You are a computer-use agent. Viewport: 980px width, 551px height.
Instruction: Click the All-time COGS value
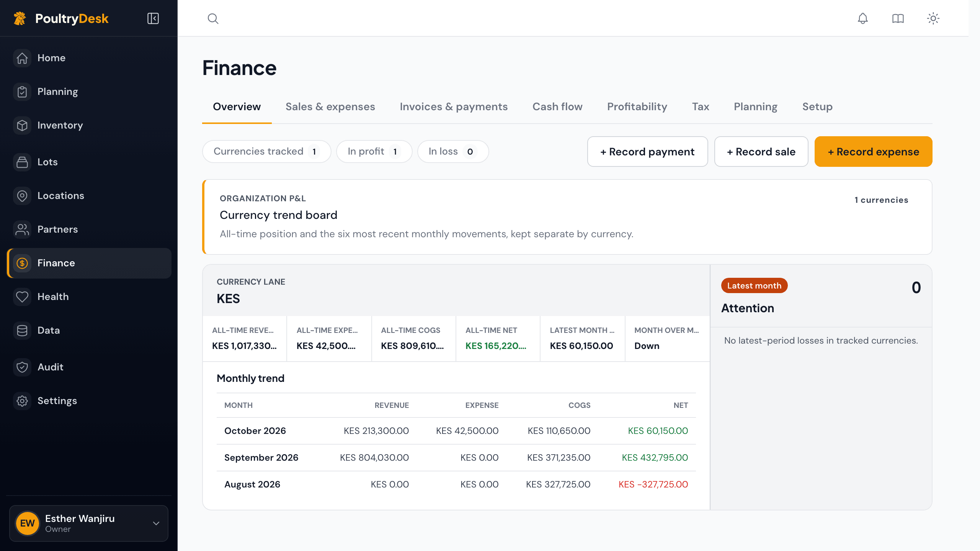tap(412, 346)
